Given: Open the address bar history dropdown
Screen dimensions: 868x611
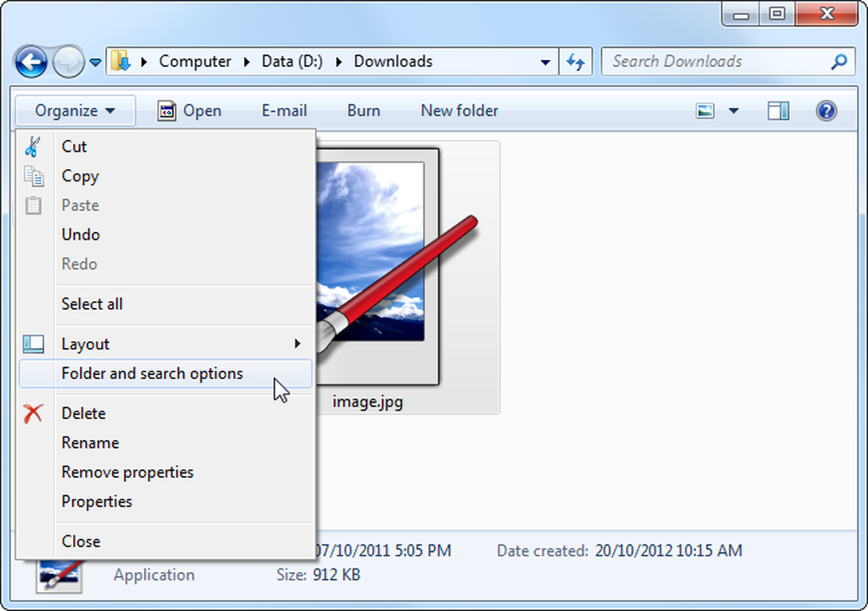Looking at the screenshot, I should (x=545, y=62).
